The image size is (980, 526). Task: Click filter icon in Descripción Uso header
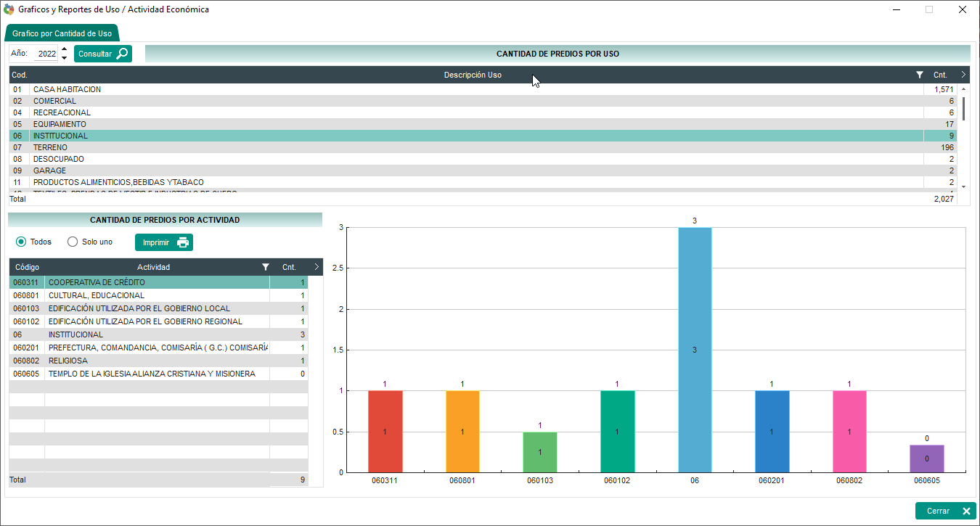pyautogui.click(x=920, y=75)
